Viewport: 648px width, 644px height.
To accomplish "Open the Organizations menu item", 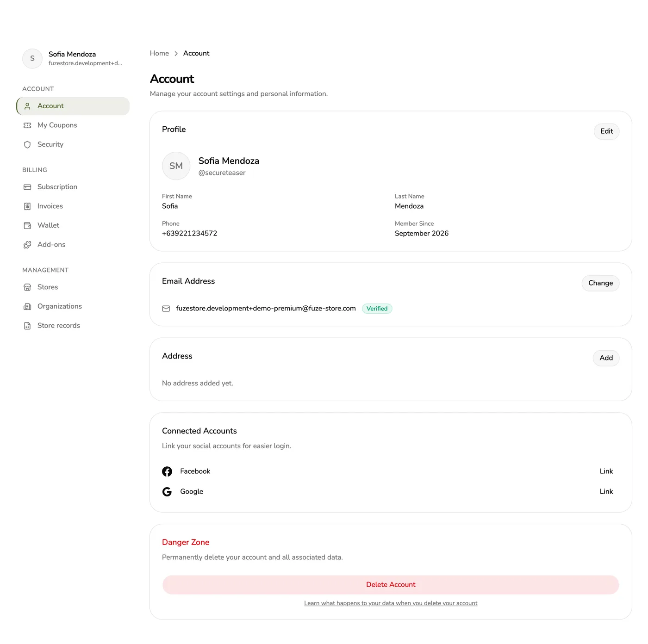I will click(73, 306).
